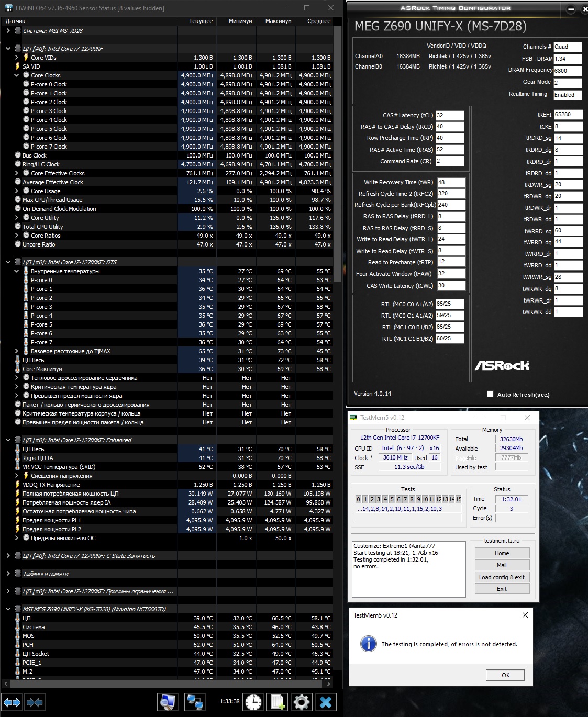Click the lightning icon beside Core VIDs
This screenshot has height=717, width=588.
point(26,58)
